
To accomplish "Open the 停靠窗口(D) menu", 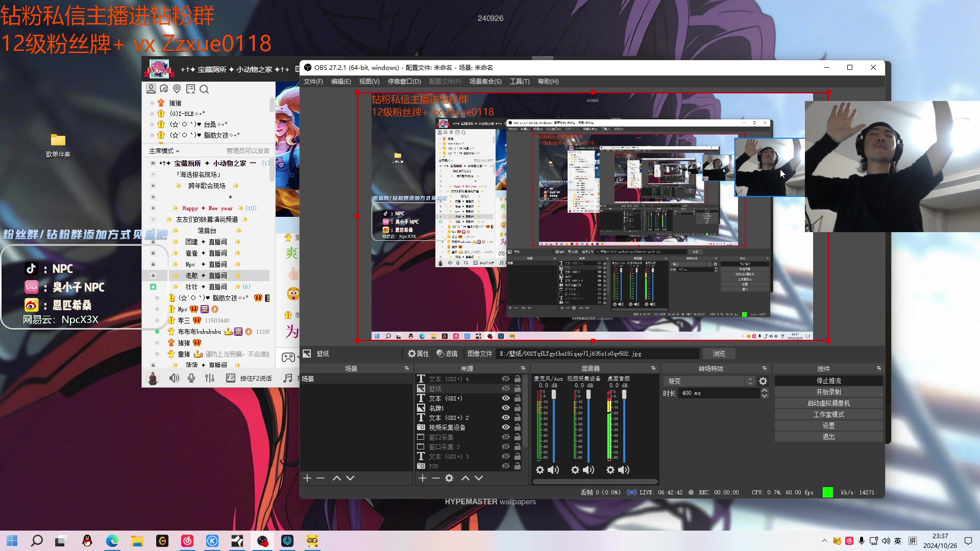I will (x=404, y=82).
